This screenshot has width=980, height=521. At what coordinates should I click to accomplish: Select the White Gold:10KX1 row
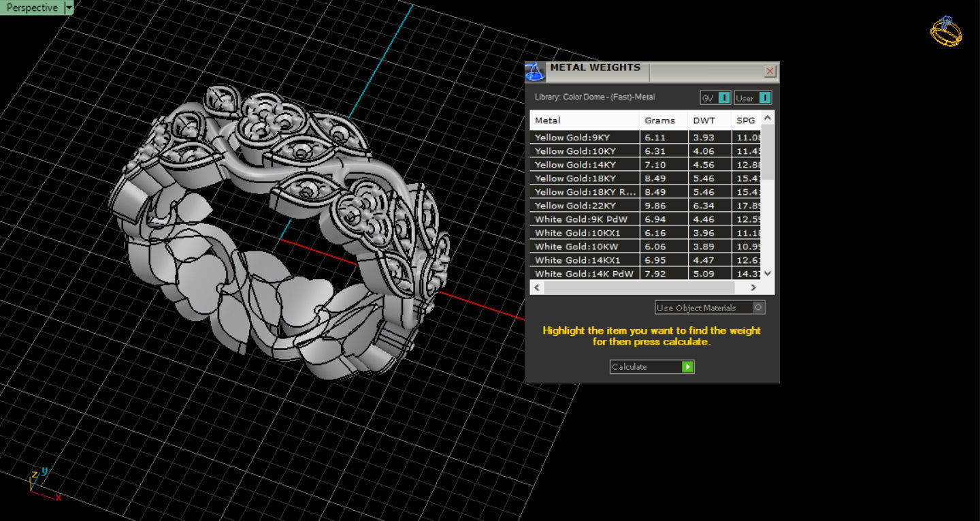[x=645, y=233]
